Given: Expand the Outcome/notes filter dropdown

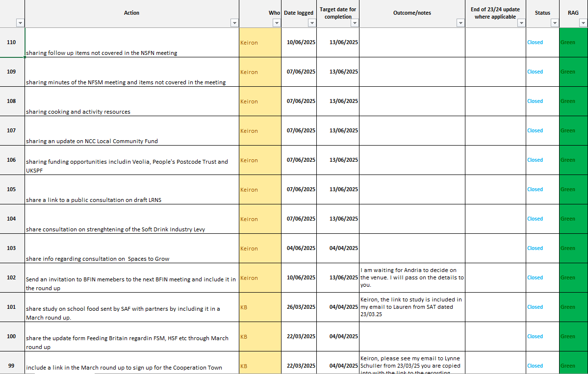Looking at the screenshot, I should (460, 23).
